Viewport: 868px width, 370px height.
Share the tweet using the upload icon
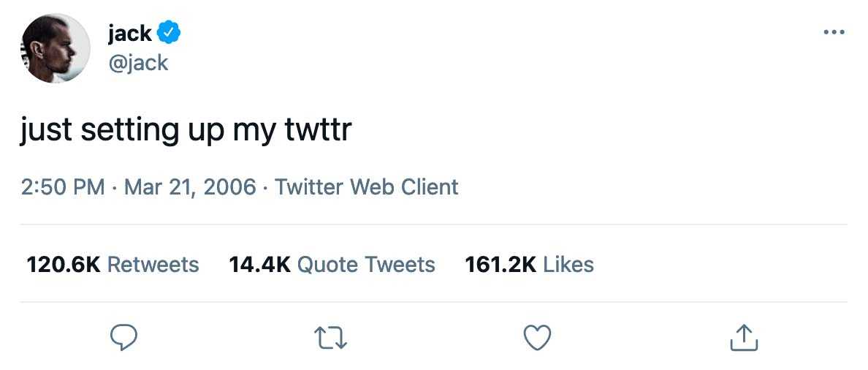(x=745, y=337)
